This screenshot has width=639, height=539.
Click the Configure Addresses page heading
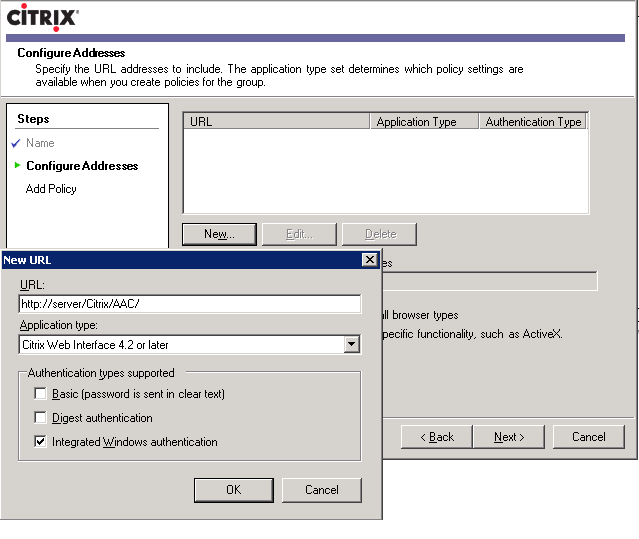pyautogui.click(x=71, y=53)
